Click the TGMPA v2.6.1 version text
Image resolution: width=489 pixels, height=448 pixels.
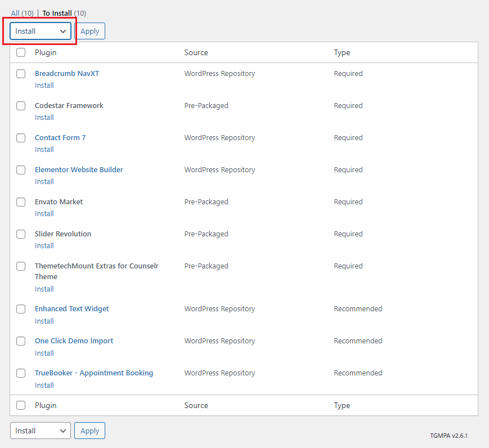click(x=448, y=436)
